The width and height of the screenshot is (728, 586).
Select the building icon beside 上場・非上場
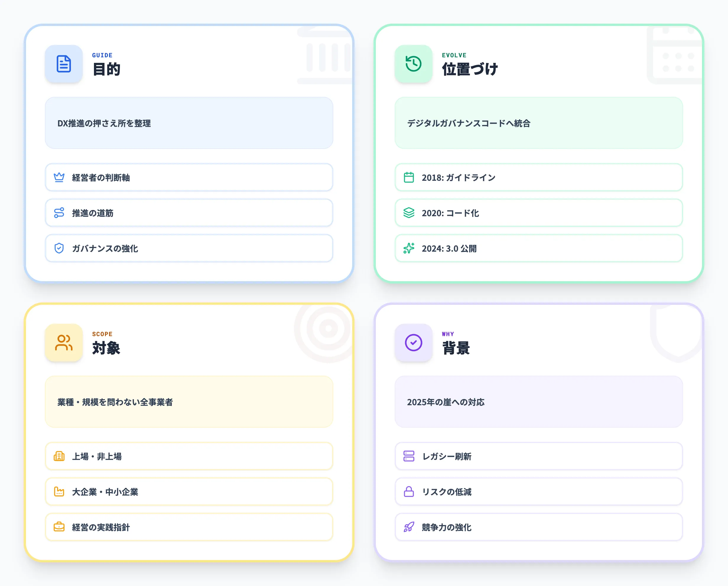pyautogui.click(x=59, y=456)
